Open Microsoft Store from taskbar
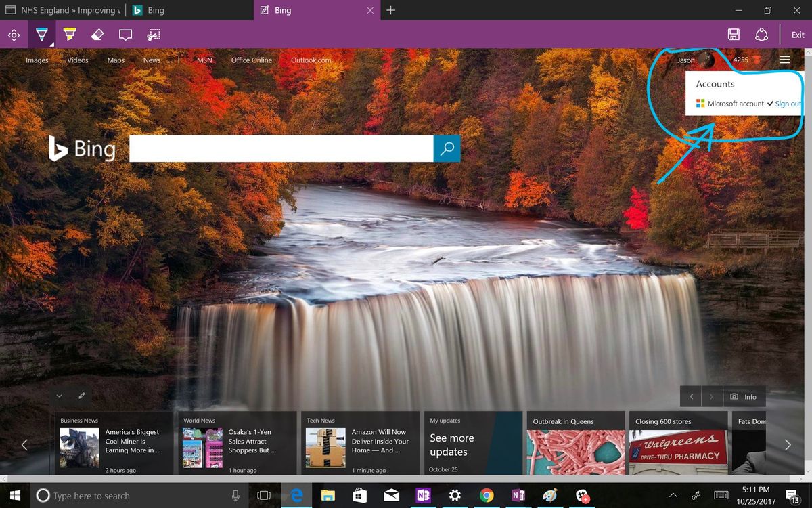This screenshot has width=812, height=508. 359,496
